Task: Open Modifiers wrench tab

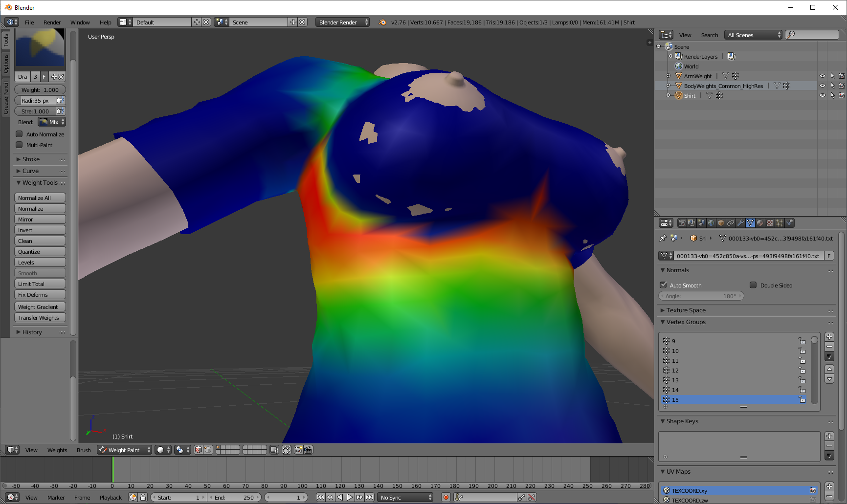Action: pos(740,223)
